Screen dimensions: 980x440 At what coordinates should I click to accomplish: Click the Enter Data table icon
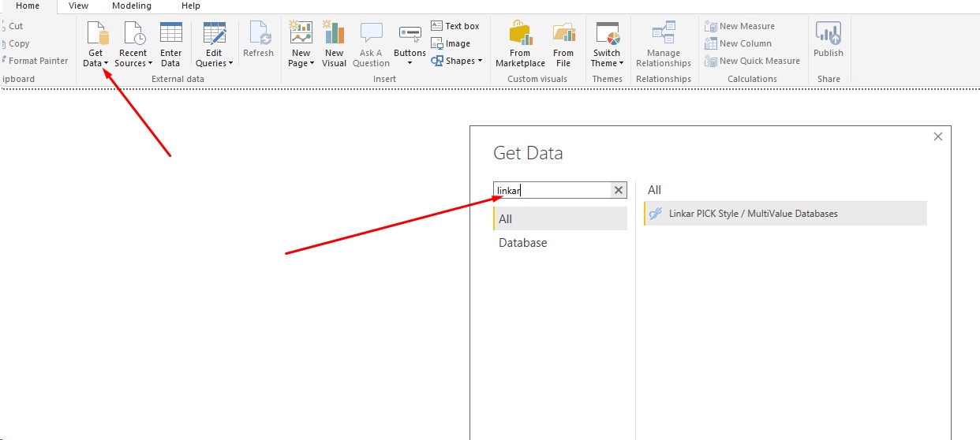pos(170,33)
